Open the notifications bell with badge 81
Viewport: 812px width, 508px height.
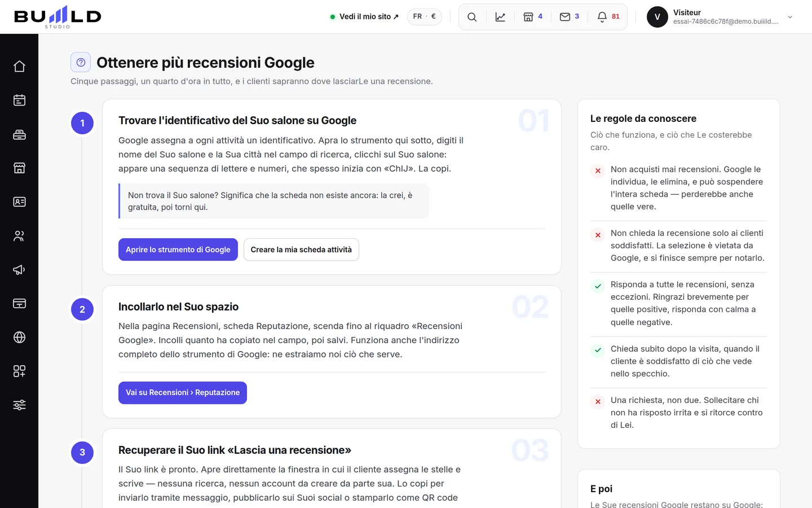608,17
